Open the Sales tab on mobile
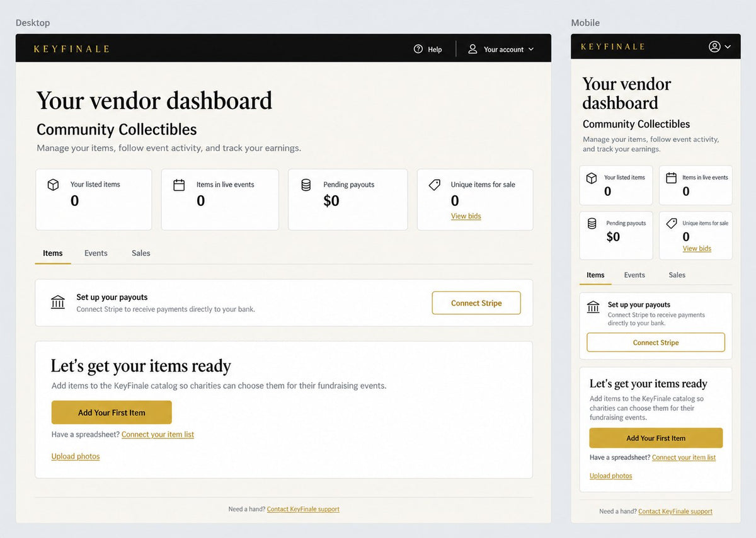This screenshot has height=538, width=756. 677,275
